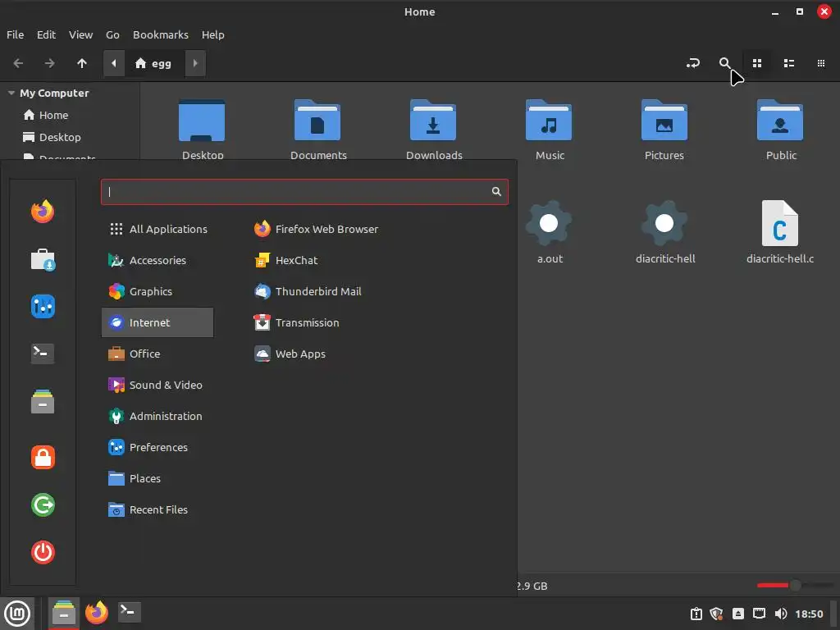The height and width of the screenshot is (630, 840).
Task: Toggle location entry icon in toolbar
Action: coord(692,63)
